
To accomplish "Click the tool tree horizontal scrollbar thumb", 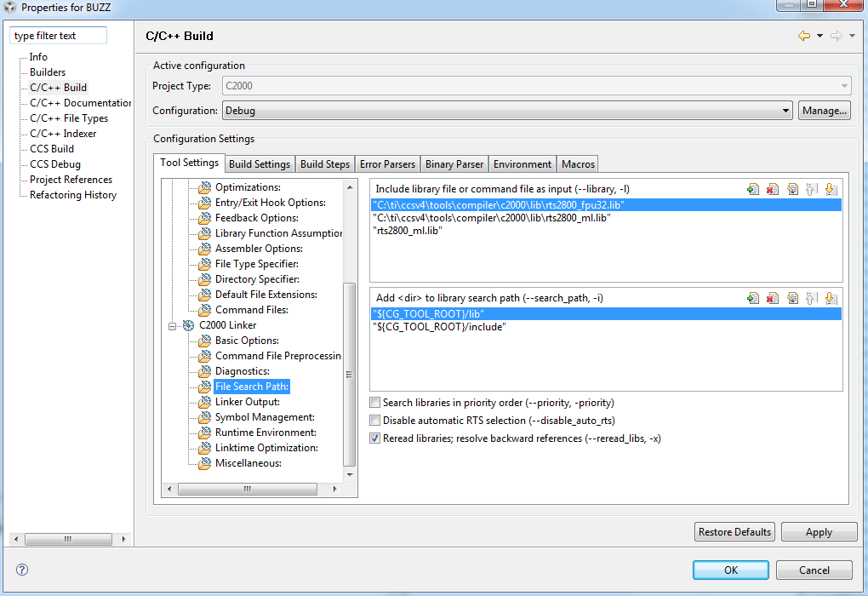I will 248,489.
